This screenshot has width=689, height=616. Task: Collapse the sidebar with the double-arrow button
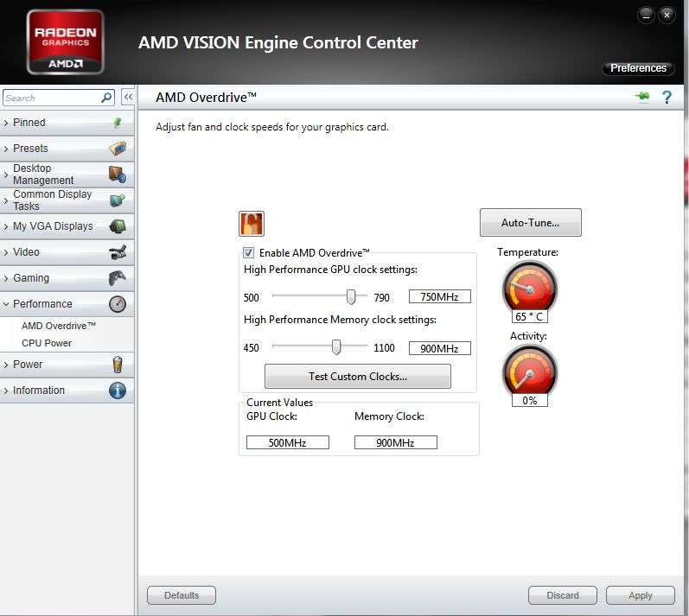[x=128, y=97]
